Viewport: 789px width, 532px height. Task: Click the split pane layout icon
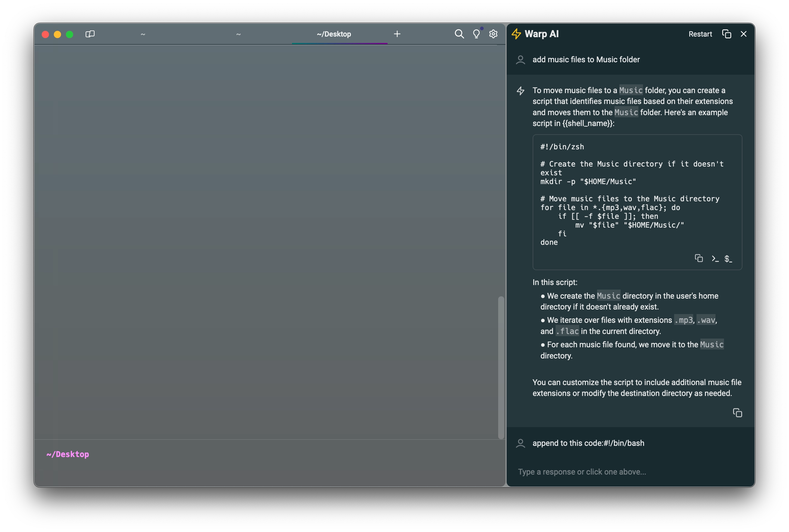(x=90, y=34)
